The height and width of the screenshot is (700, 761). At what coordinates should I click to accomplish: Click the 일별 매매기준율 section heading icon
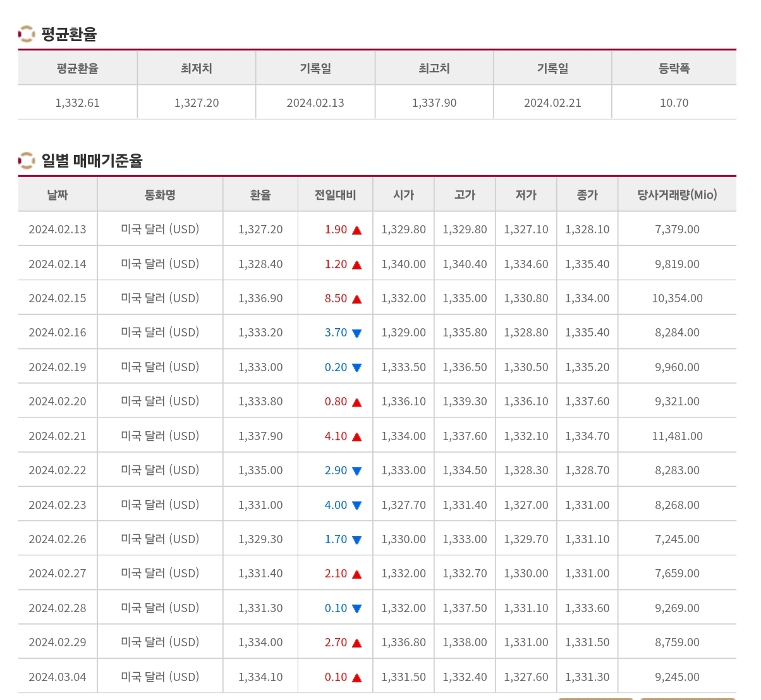(27, 161)
